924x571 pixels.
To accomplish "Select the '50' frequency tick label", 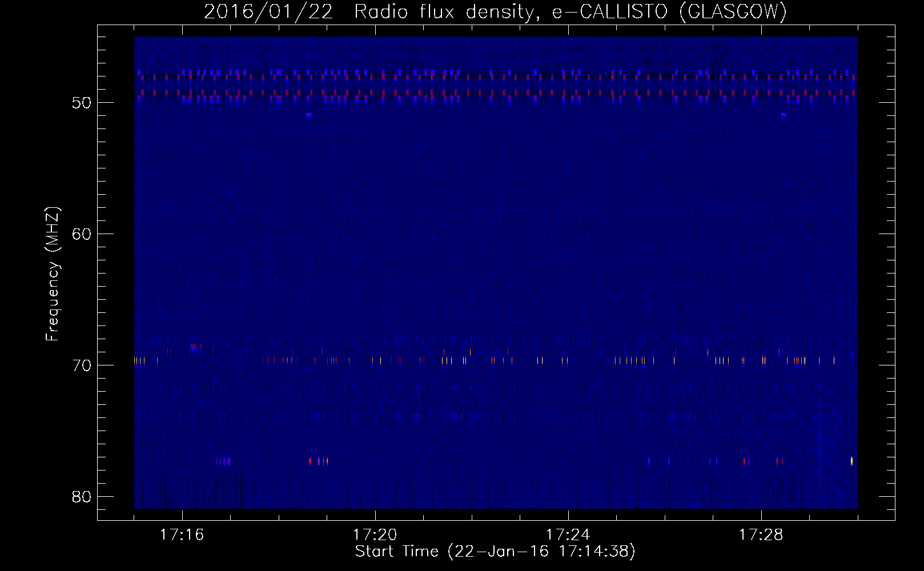I will click(82, 103).
